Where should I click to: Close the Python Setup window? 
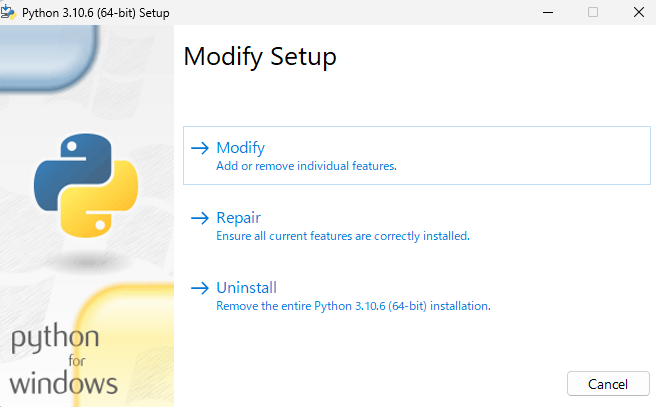click(x=637, y=11)
